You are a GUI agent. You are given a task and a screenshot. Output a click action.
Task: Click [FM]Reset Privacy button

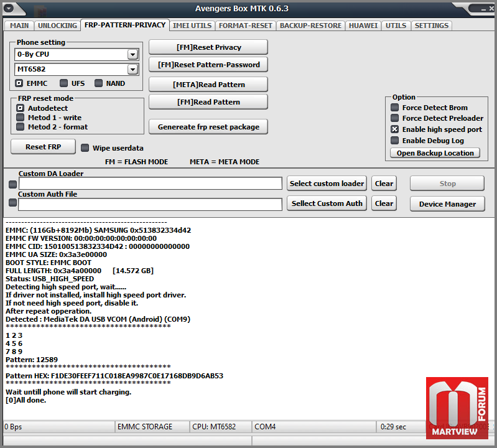208,47
